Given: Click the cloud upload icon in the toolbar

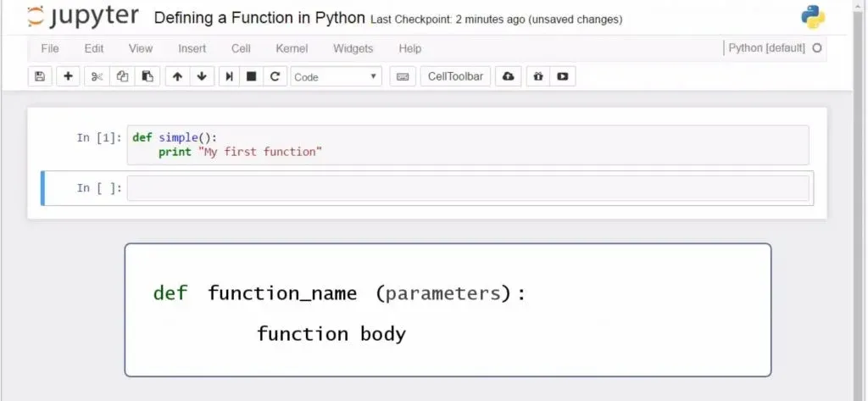Looking at the screenshot, I should point(508,76).
